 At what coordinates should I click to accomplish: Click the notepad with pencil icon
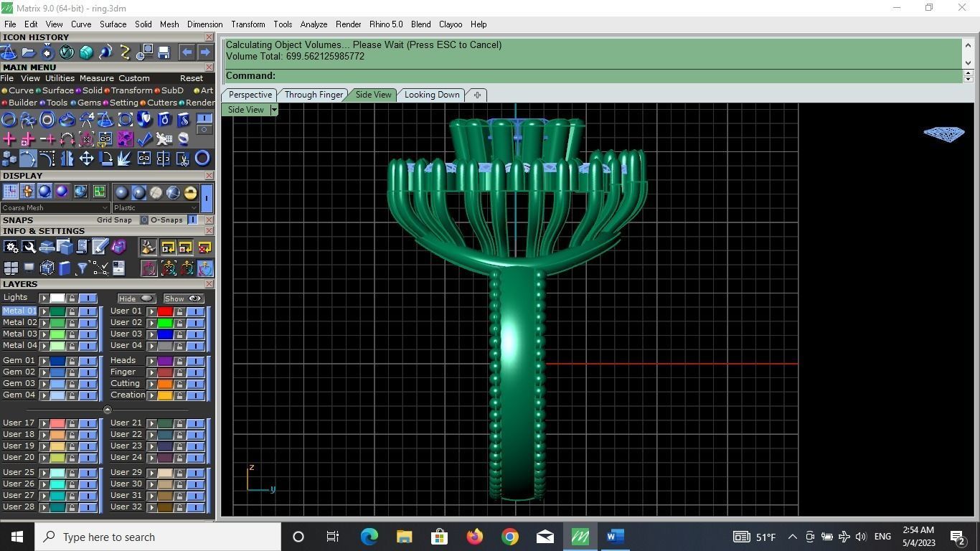click(100, 247)
